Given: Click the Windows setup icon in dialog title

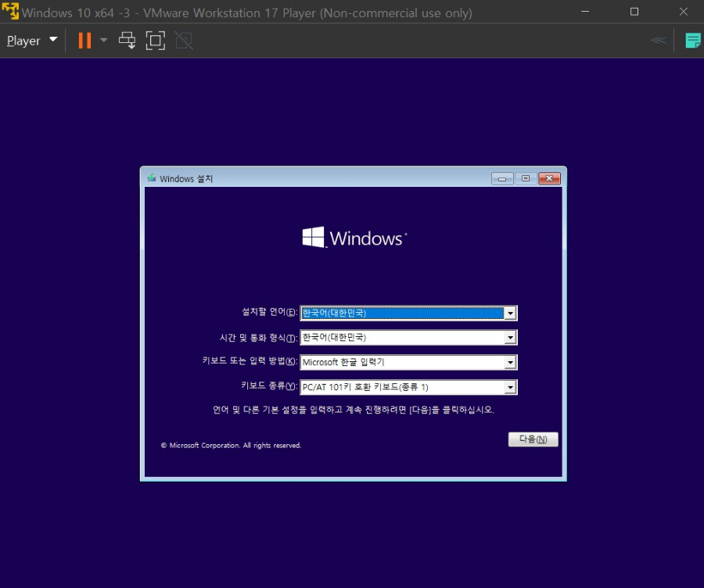Looking at the screenshot, I should click(152, 178).
